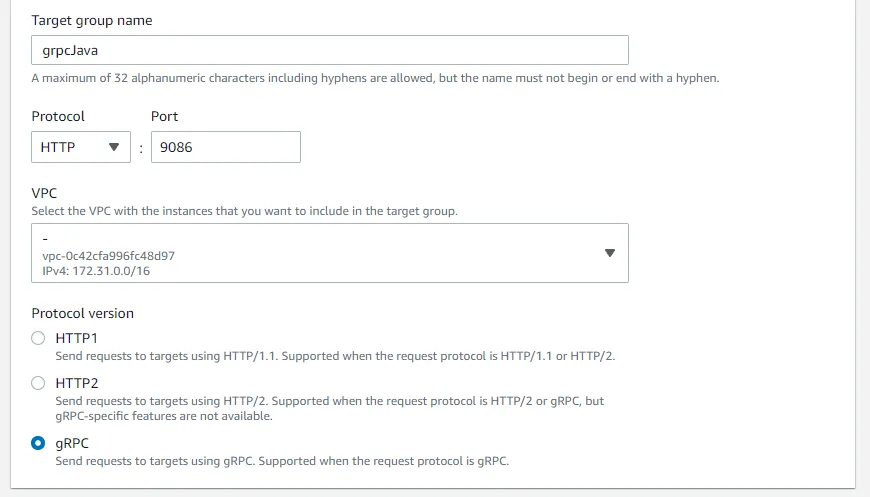Open the Protocol HTTP dropdown
Image resolution: width=870 pixels, height=497 pixels.
click(x=80, y=148)
